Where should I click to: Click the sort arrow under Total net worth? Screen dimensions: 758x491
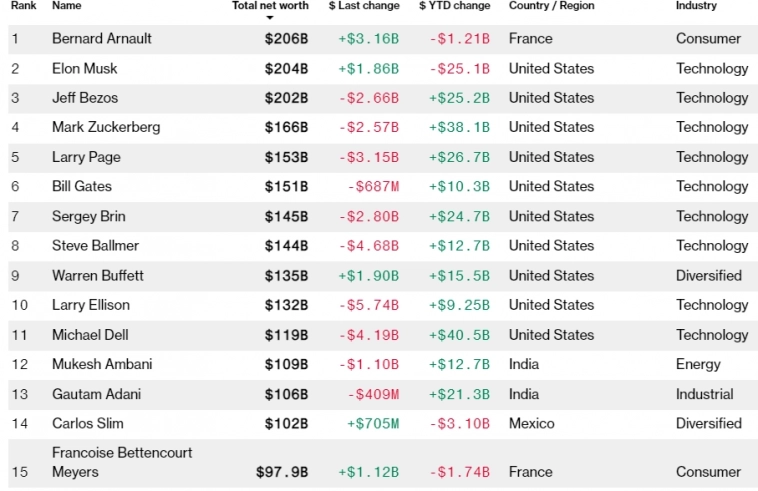269,18
